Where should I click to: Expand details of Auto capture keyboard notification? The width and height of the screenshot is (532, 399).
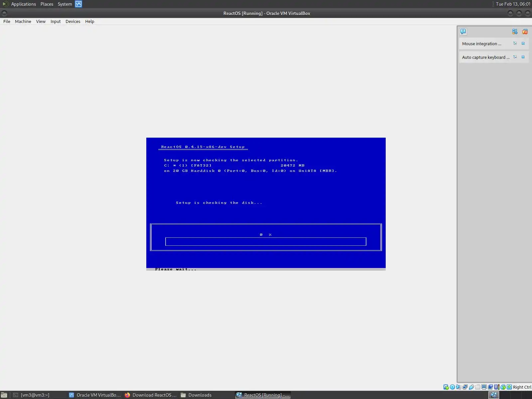point(515,57)
